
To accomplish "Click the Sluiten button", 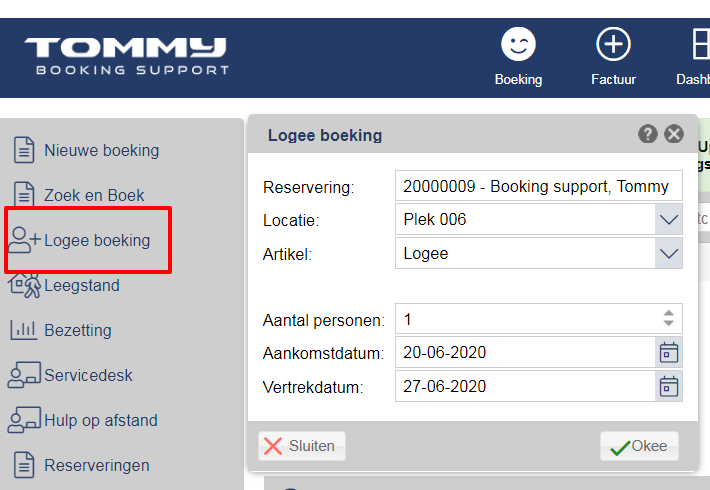I will click(x=302, y=446).
